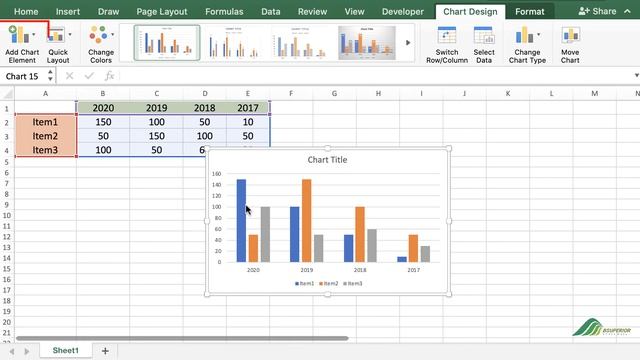
Task: Switch to the Draw tab
Action: [108, 11]
